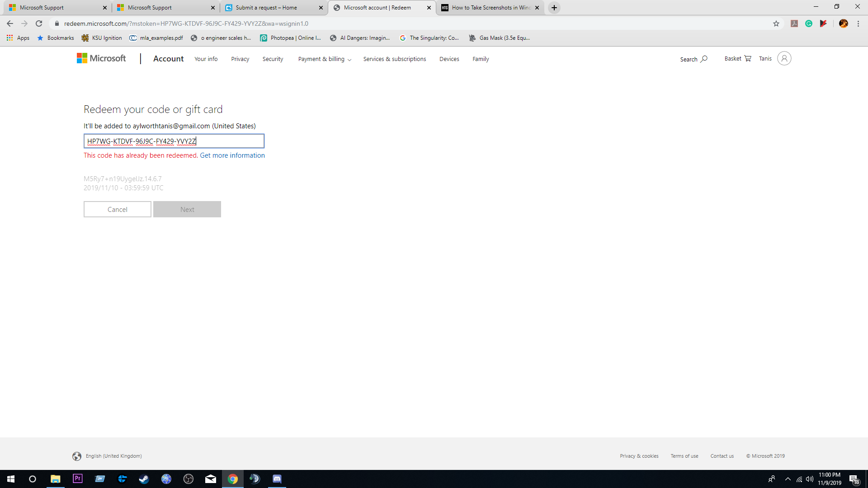The image size is (868, 488).
Task: Open Steam from the taskbar
Action: [144, 479]
